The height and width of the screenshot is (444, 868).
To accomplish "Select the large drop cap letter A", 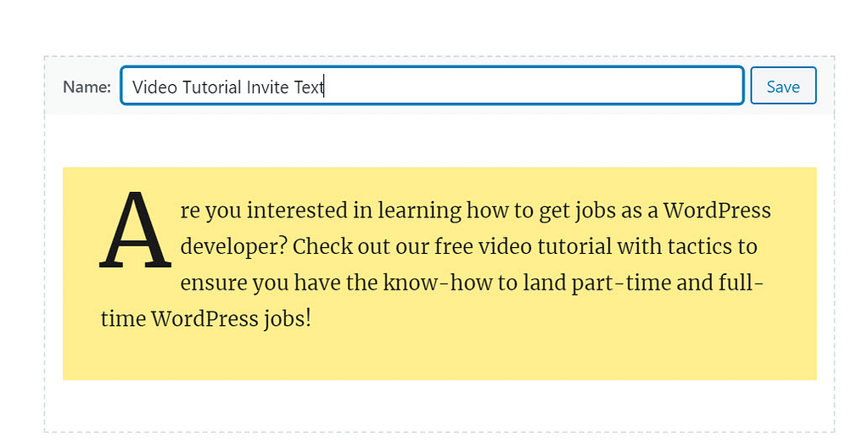I will (135, 231).
